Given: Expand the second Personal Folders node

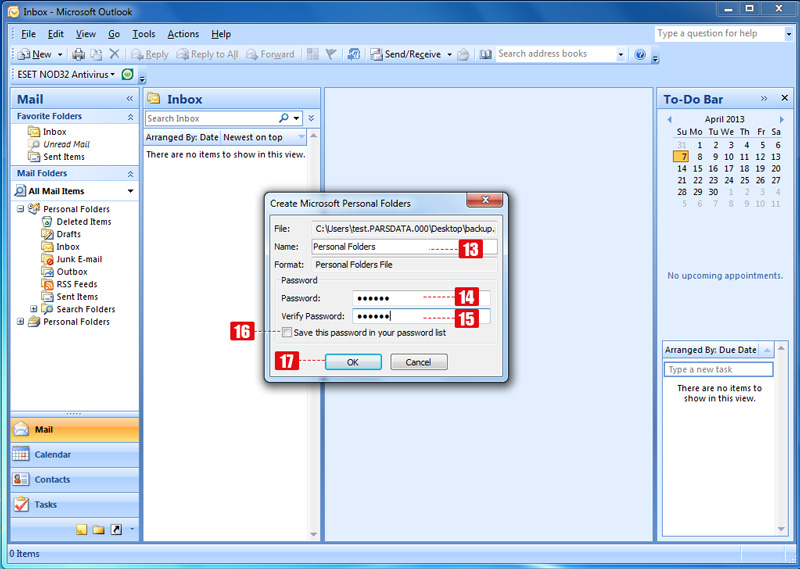Looking at the screenshot, I should pyautogui.click(x=20, y=321).
